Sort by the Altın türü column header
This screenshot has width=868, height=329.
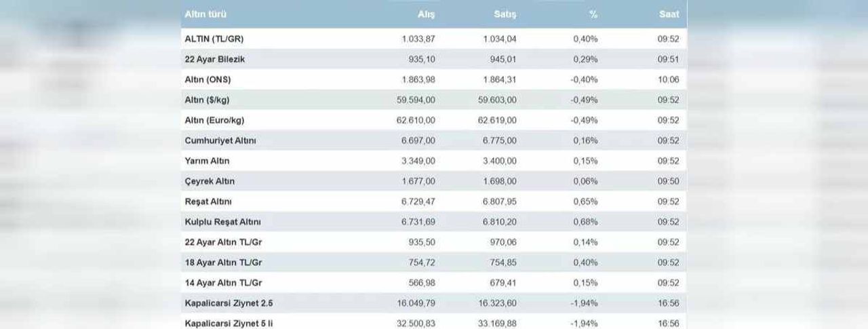[205, 14]
